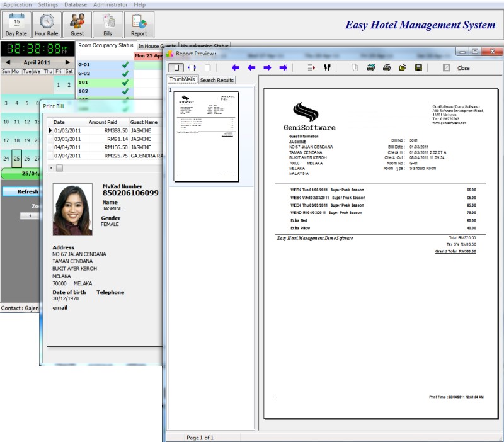The height and width of the screenshot is (442, 504).
Task: Select page 1 thumbnail in Report Preview
Action: [206, 137]
